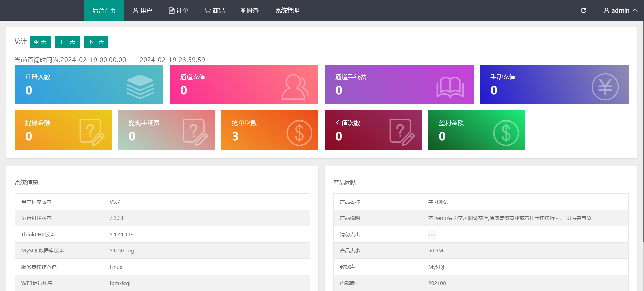The width and height of the screenshot is (644, 291).
Task: Click the edit icon on 提现金额 card
Action: (92, 132)
